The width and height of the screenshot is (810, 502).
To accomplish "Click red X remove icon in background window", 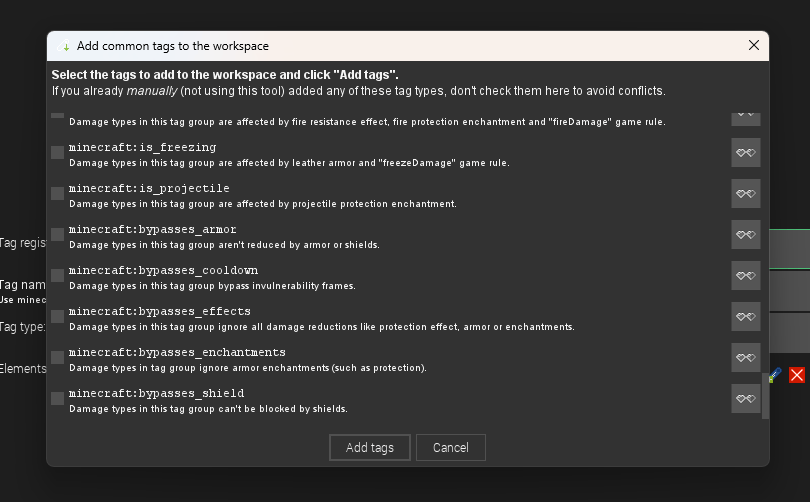I will (797, 375).
